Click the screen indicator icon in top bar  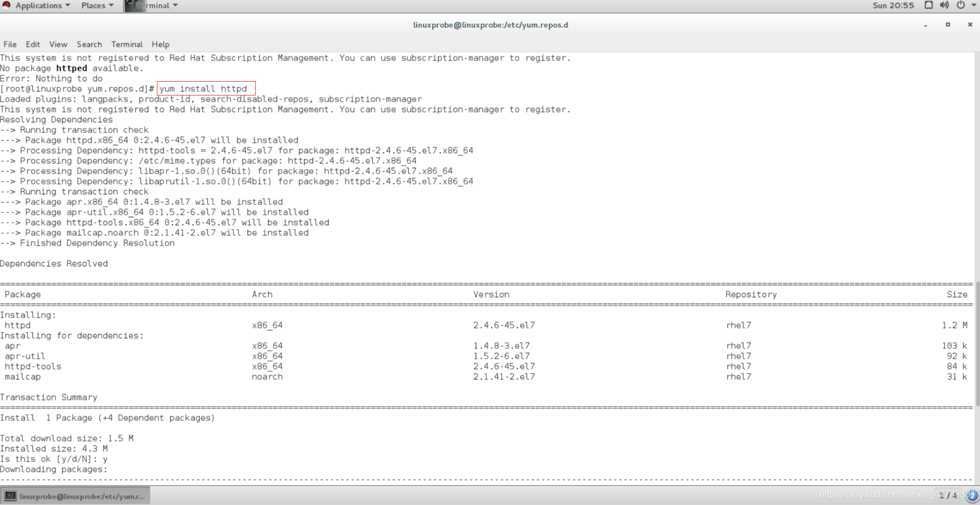pyautogui.click(x=928, y=5)
